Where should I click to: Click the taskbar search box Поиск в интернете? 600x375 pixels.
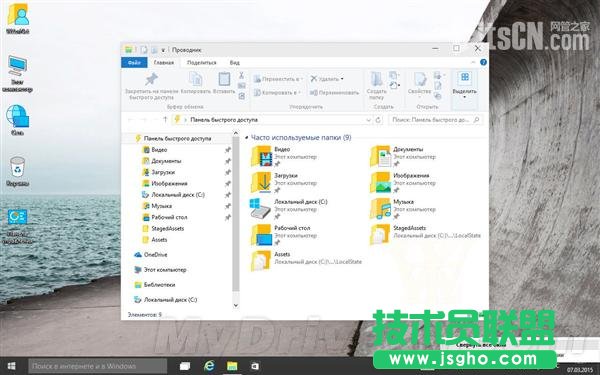(x=98, y=366)
